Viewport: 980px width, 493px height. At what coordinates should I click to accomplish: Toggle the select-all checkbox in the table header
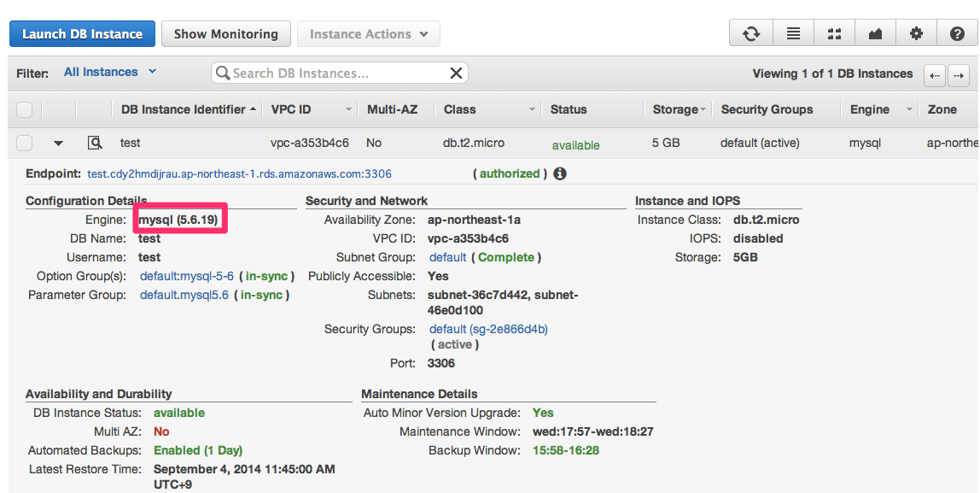pos(25,109)
